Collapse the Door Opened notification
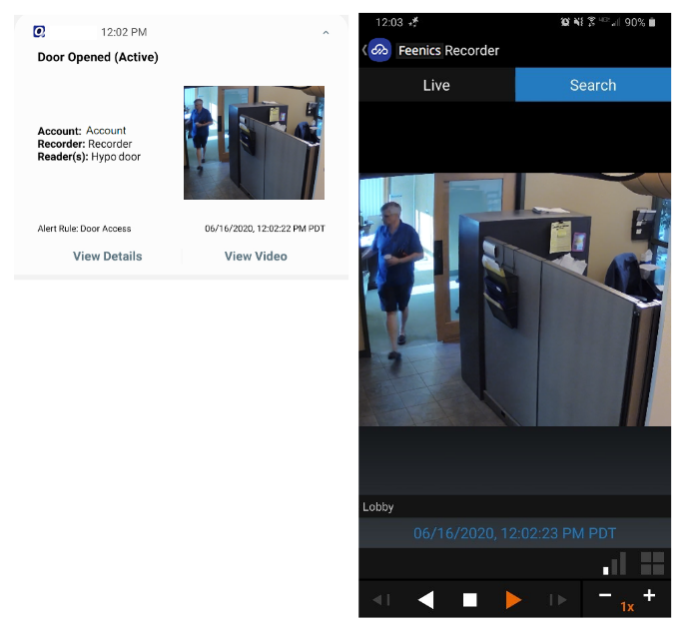 pyautogui.click(x=325, y=33)
